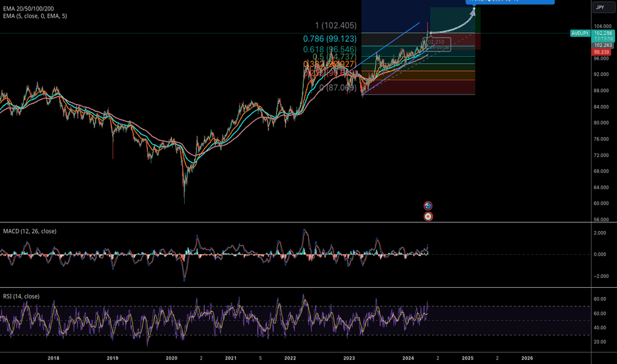This screenshot has height=364, width=617.
Task: Click 2018 on the time axis
Action: (54, 358)
